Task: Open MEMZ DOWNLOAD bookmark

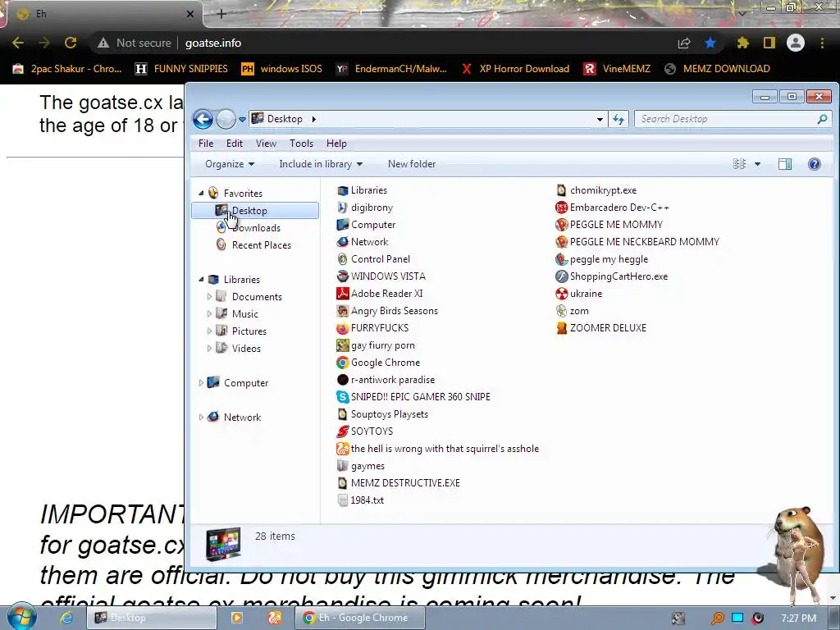Action: pyautogui.click(x=717, y=69)
